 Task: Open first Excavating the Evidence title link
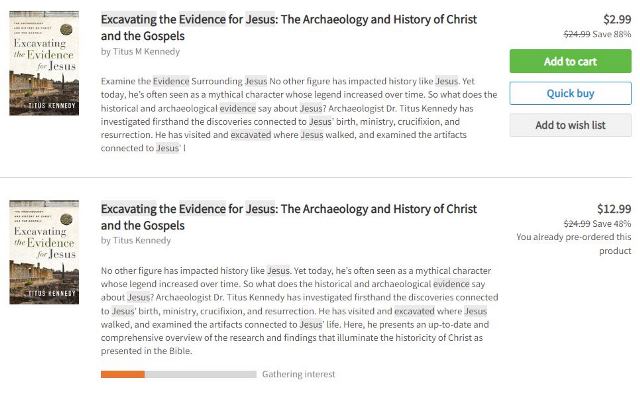coord(289,27)
